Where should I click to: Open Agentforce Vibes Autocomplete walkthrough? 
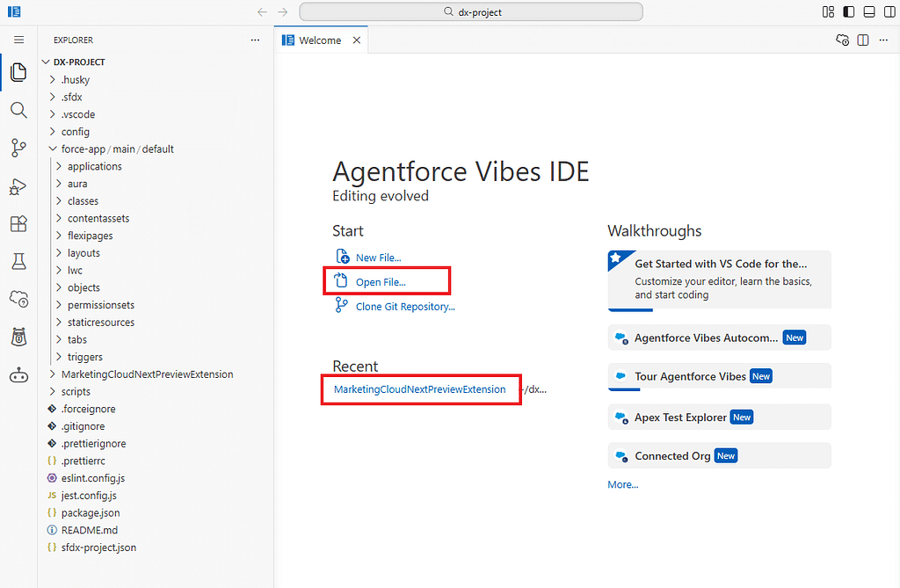pos(719,338)
